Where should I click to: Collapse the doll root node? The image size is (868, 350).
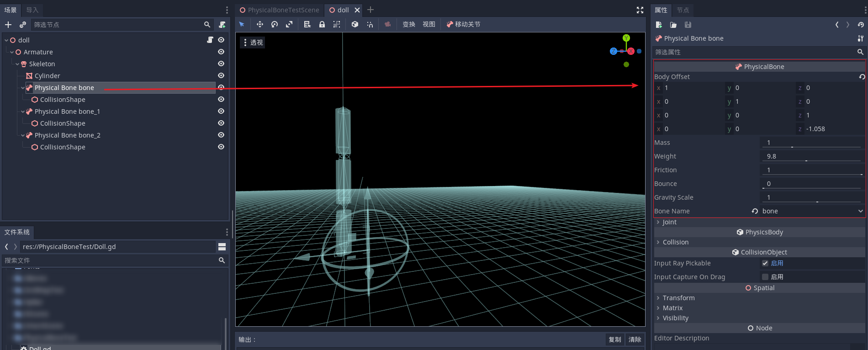[x=6, y=40]
